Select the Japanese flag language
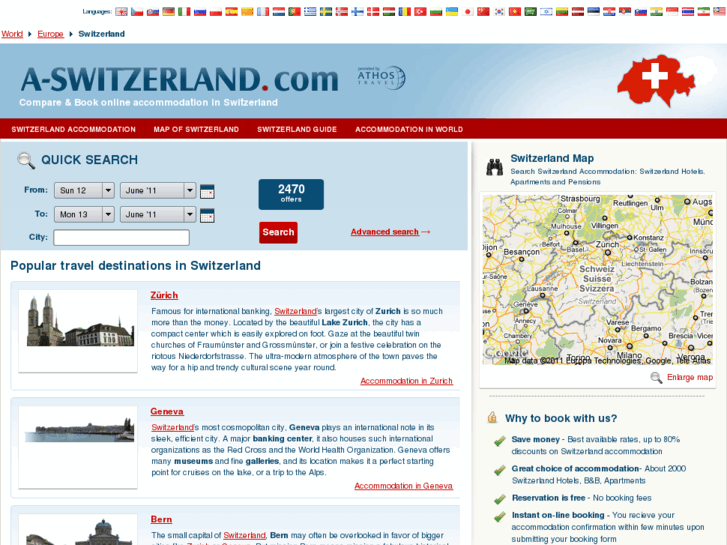 [x=468, y=12]
